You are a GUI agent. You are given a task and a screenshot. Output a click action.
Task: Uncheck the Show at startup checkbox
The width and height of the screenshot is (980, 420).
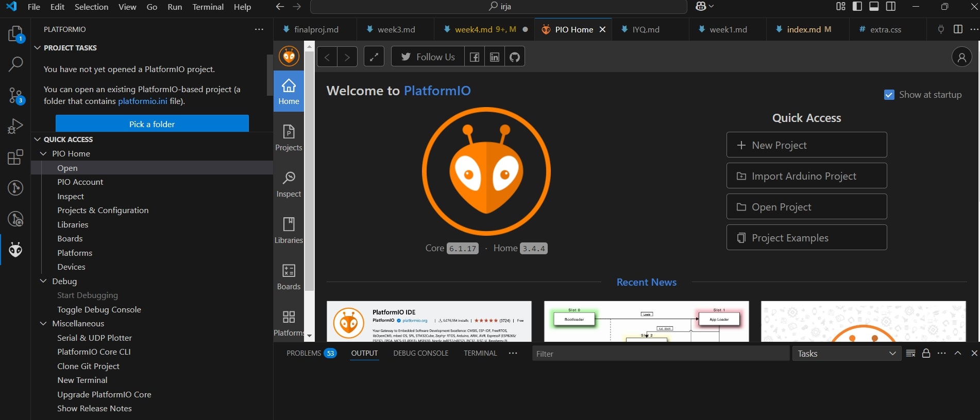[889, 95]
